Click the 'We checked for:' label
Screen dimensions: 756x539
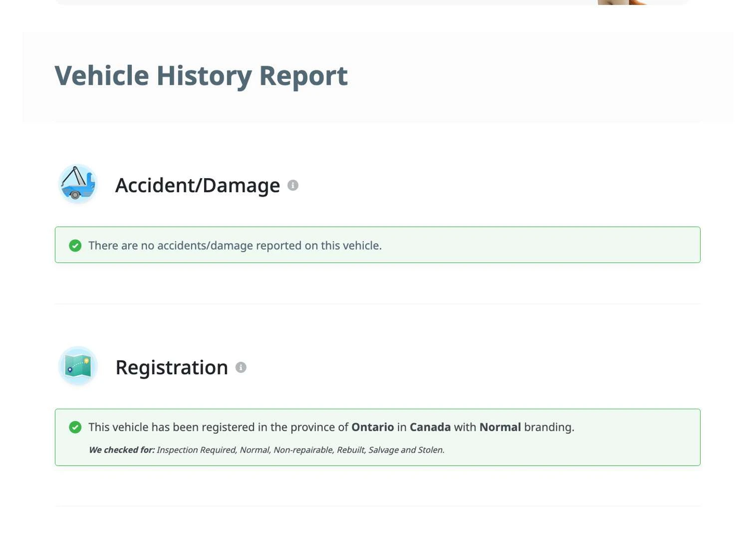[122, 450]
